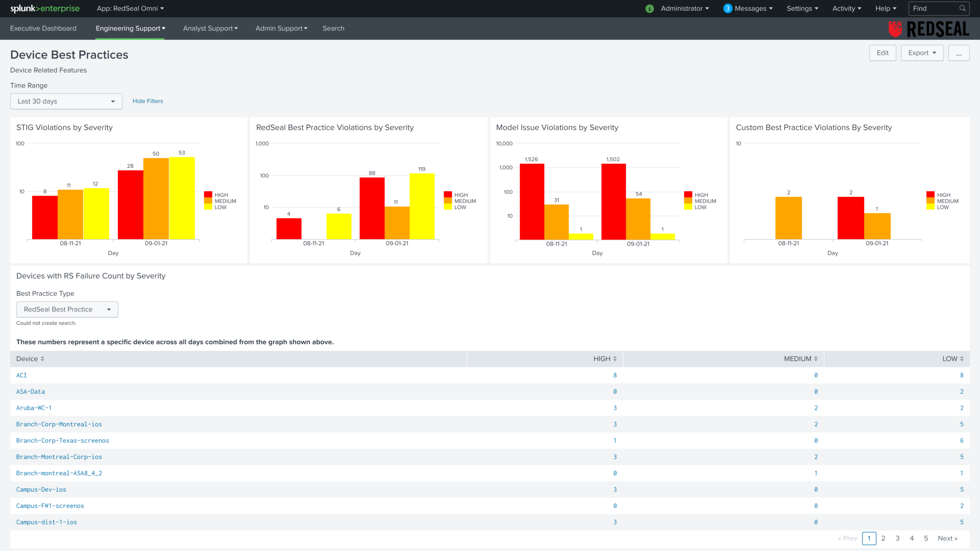
Task: Open the Best Practice Type dropdown
Action: 67,309
